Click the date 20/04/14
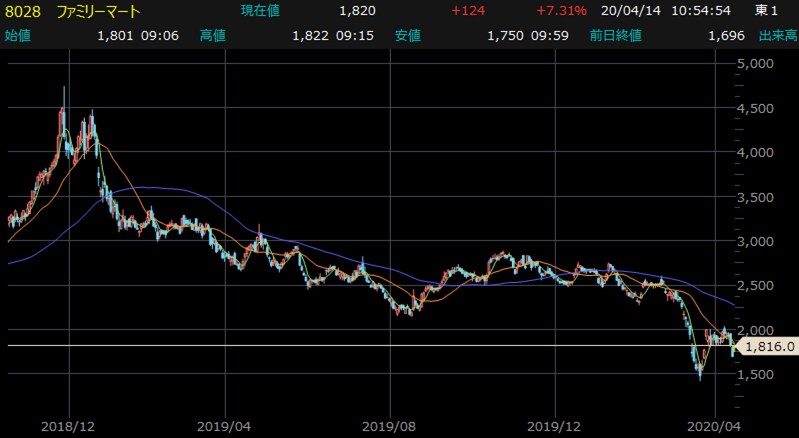Screen dimensions: 799x438 [630, 11]
